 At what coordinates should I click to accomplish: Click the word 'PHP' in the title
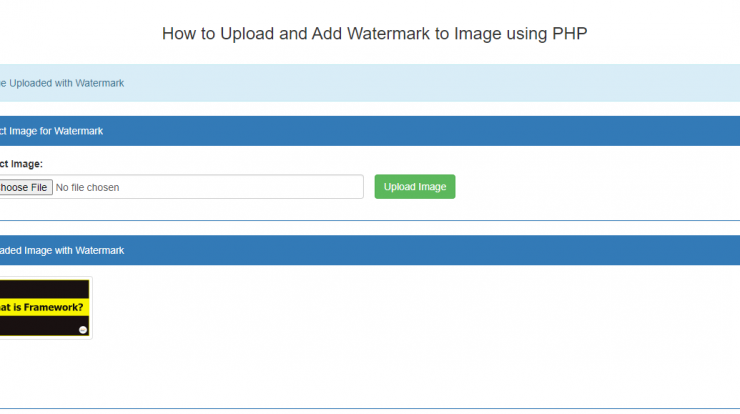[x=570, y=34]
